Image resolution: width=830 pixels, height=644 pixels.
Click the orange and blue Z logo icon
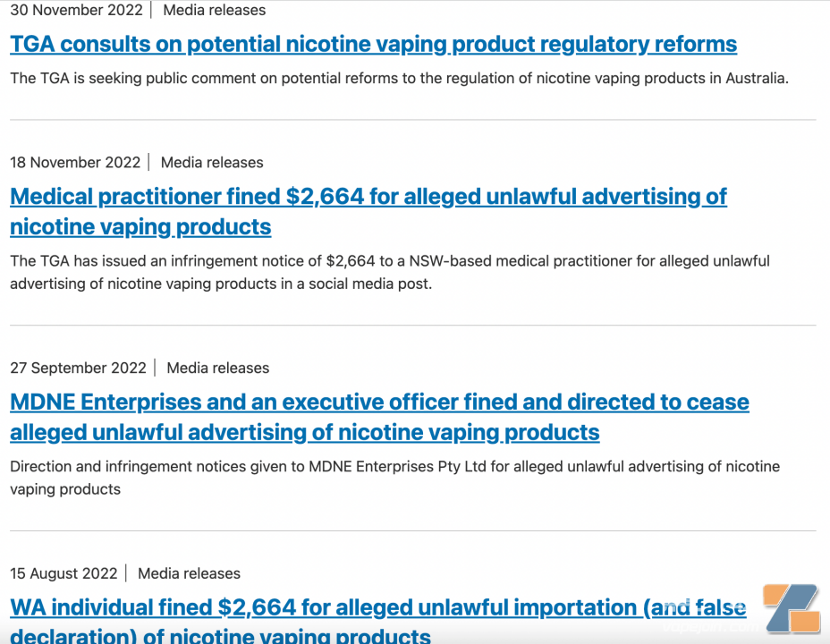[x=791, y=608]
